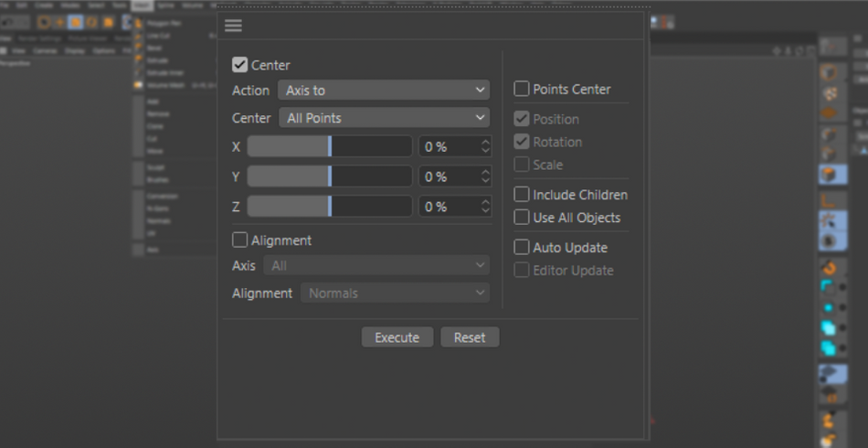Viewport: 868px width, 448px height.
Task: Click the Execute button
Action: point(397,337)
